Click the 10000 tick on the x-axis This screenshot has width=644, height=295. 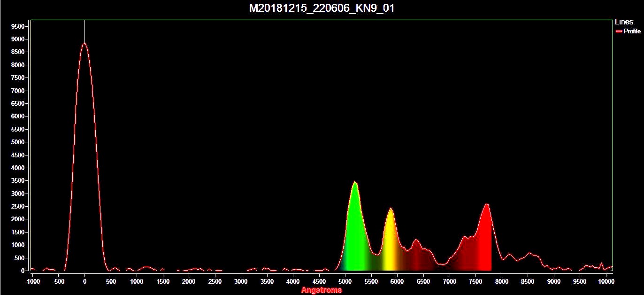(606, 282)
